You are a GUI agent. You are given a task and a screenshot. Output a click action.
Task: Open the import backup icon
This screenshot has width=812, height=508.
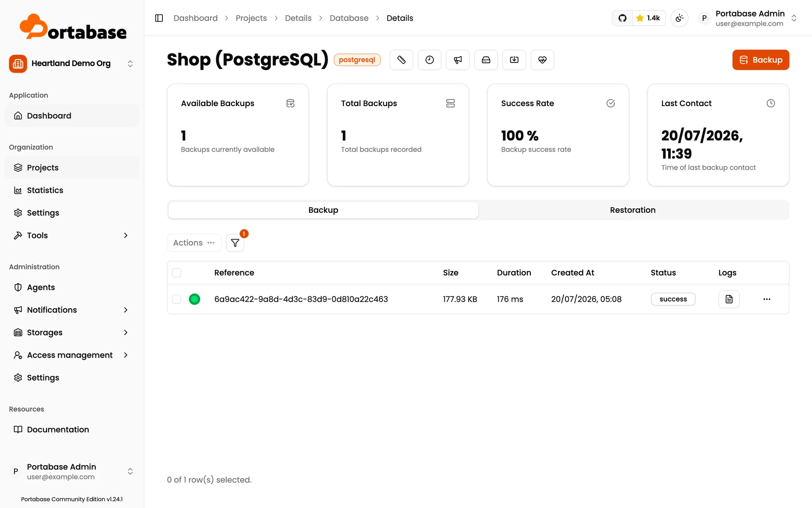[x=514, y=60]
